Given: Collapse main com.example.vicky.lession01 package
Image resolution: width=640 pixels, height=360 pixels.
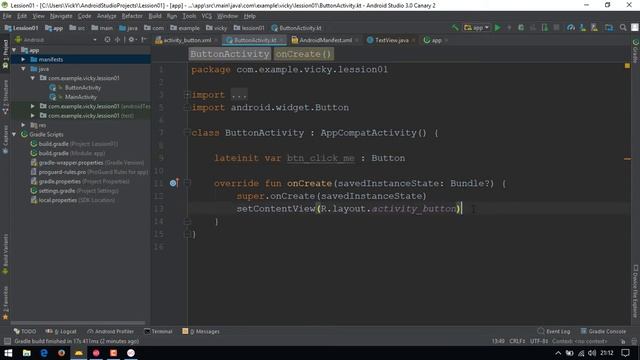Looking at the screenshot, I should [33, 78].
